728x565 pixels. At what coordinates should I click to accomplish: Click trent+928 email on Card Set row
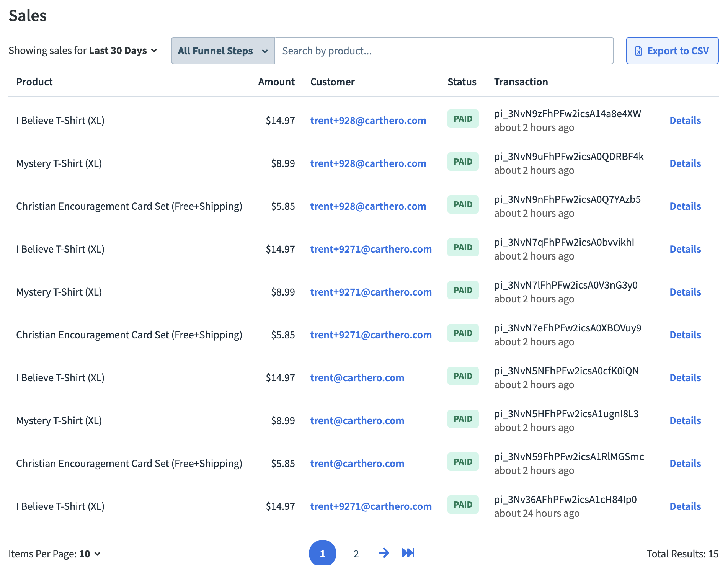click(x=368, y=206)
